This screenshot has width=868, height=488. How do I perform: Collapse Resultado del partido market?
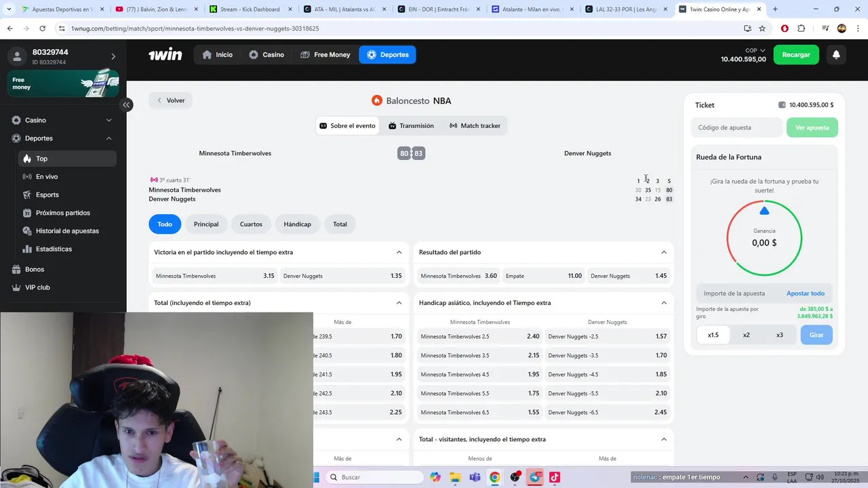point(664,252)
